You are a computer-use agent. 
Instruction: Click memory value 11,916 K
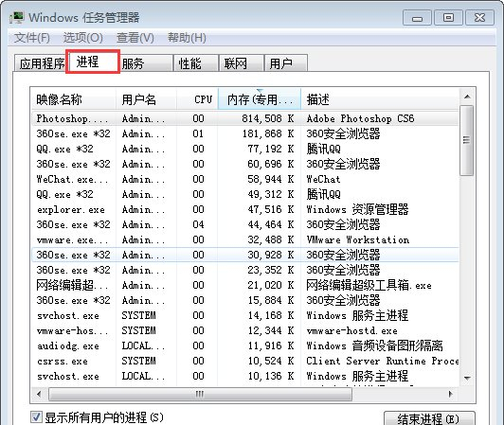[x=271, y=345]
